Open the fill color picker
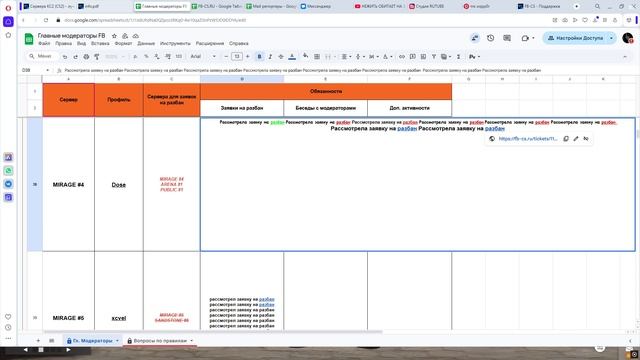 (x=305, y=57)
